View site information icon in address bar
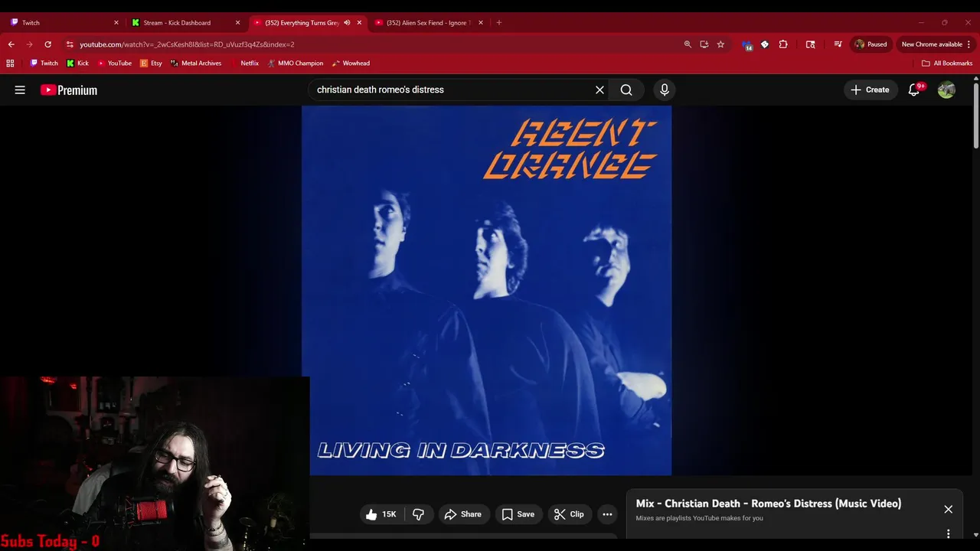Screen dimensions: 980x551 [x=70, y=44]
